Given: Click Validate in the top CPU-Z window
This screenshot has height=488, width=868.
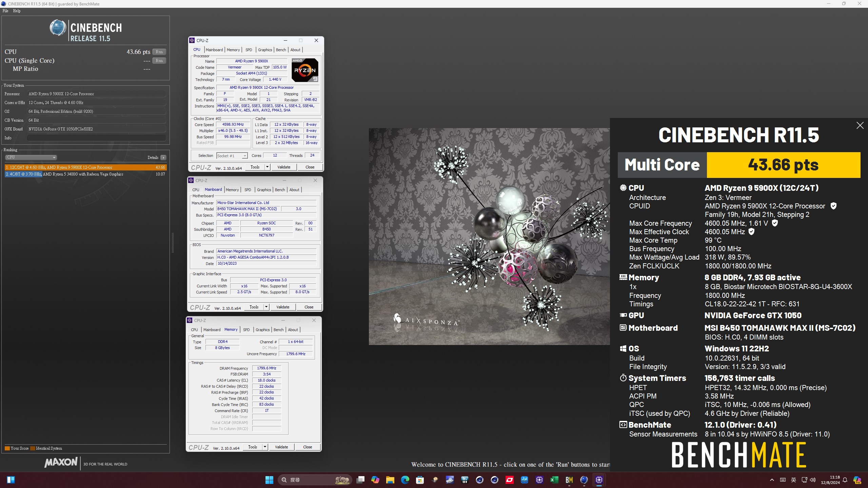Looking at the screenshot, I should click(x=284, y=167).
